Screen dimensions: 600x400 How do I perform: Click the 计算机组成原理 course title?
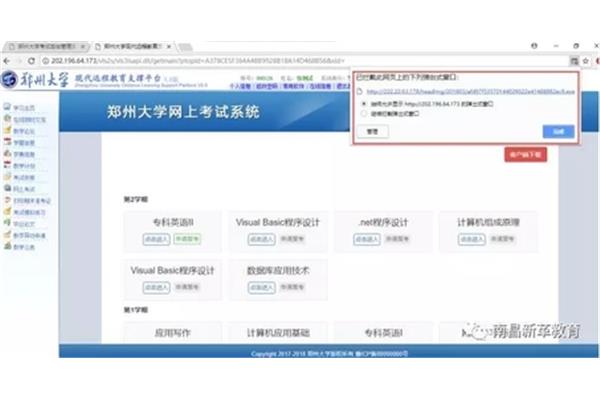(x=488, y=222)
